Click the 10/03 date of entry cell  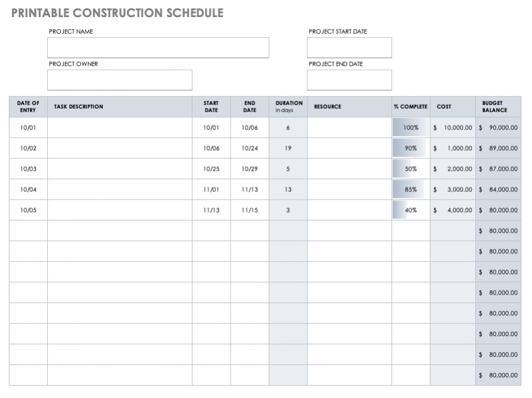[x=28, y=169]
